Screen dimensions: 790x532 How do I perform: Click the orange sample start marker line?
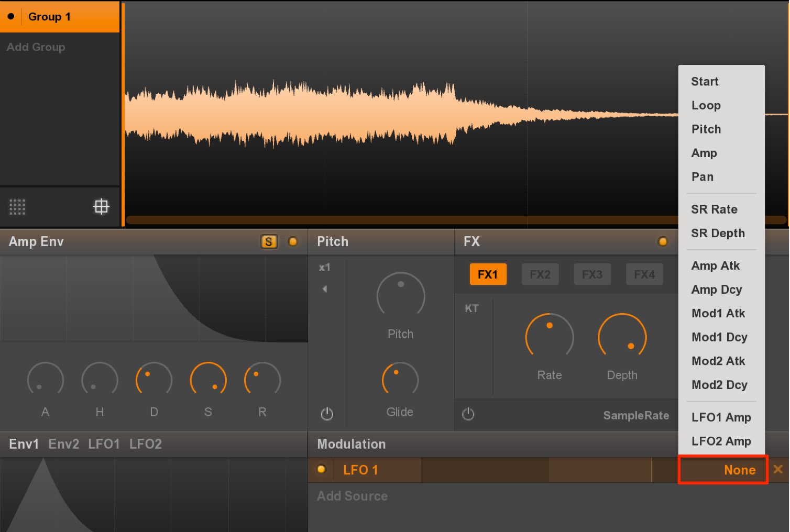tap(123, 114)
